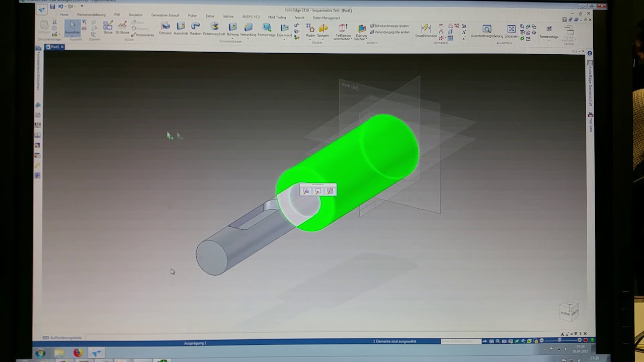Click last icon on floating selection toolbar
The width and height of the screenshot is (644, 362).
pos(330,191)
